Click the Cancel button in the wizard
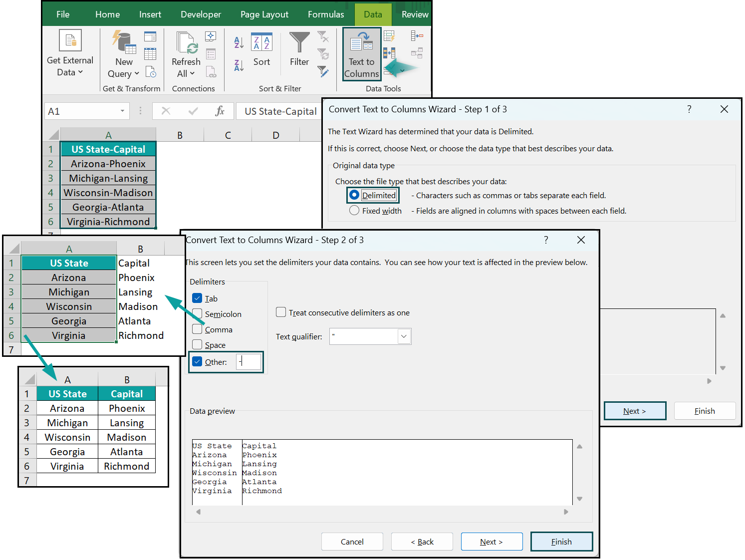 pyautogui.click(x=352, y=542)
